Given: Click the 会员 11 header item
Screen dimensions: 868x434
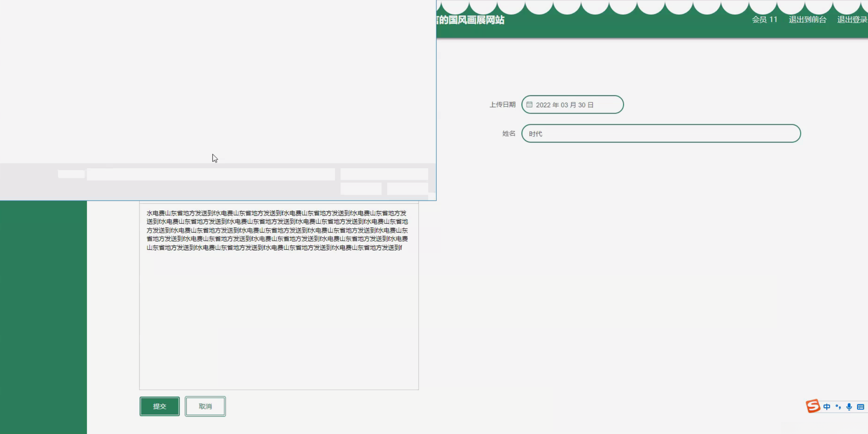Looking at the screenshot, I should (765, 20).
